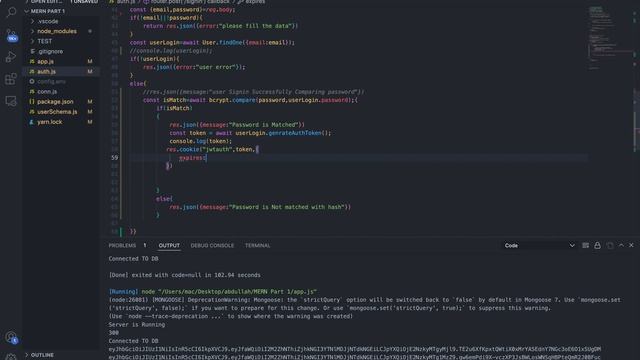
Task: Open the Run and Debug view
Action: coord(11,57)
